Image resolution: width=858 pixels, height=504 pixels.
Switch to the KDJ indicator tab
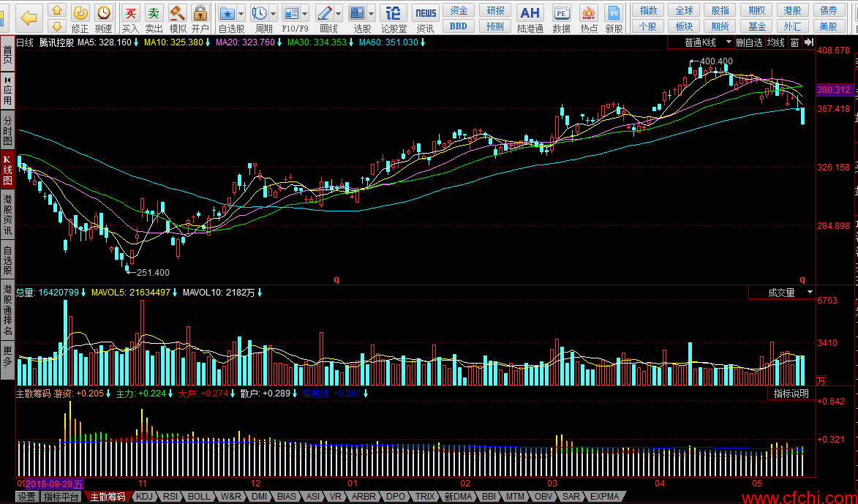click(146, 497)
